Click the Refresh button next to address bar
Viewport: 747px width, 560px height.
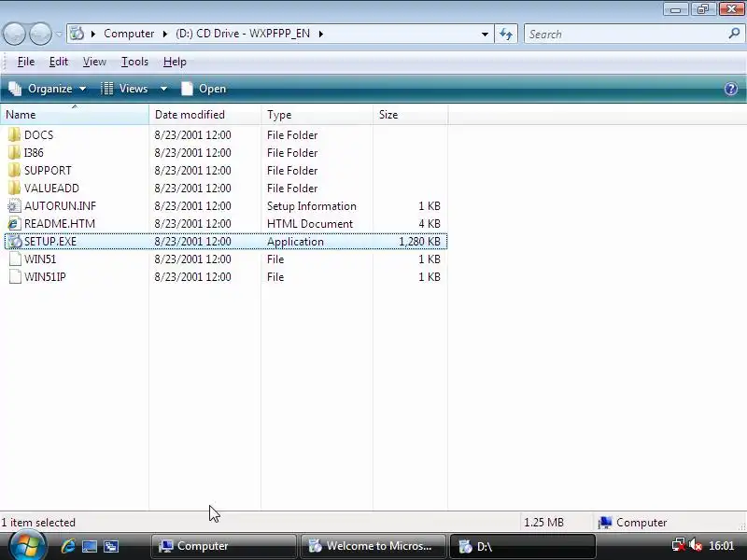coord(506,35)
